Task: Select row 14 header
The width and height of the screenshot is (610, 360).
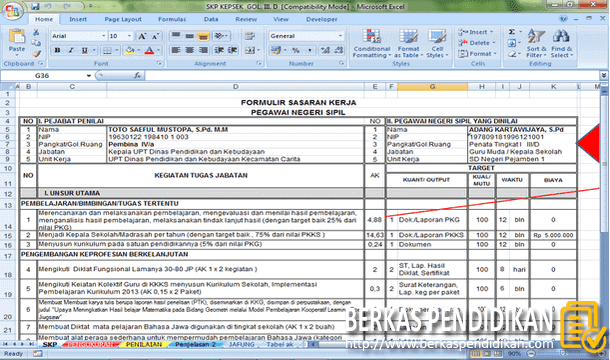Action: coord(8,220)
